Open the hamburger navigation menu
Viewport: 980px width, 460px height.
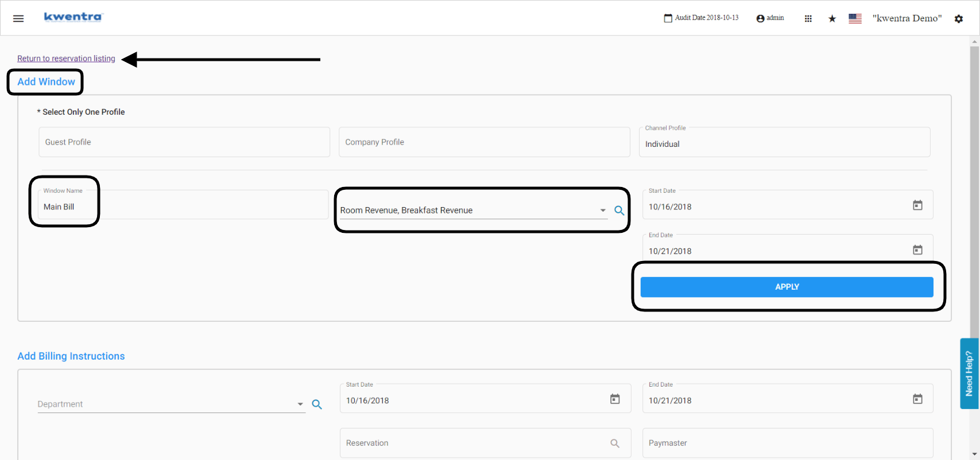(18, 18)
